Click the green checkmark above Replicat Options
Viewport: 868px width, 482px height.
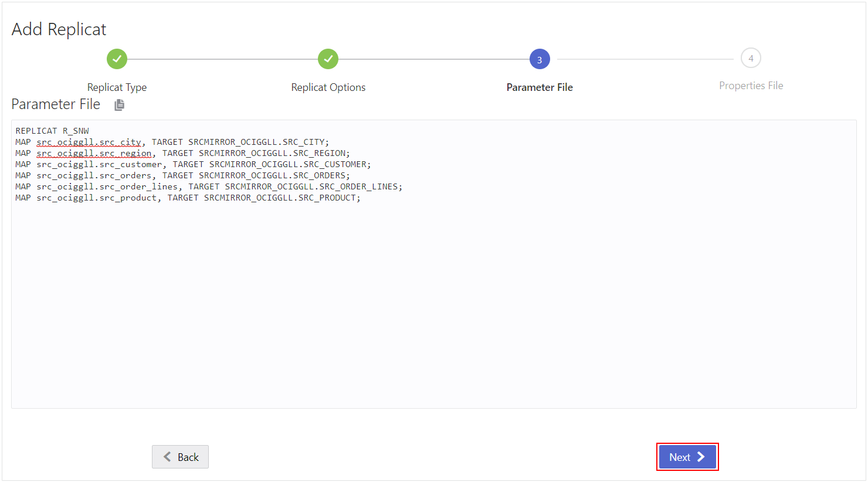[328, 59]
